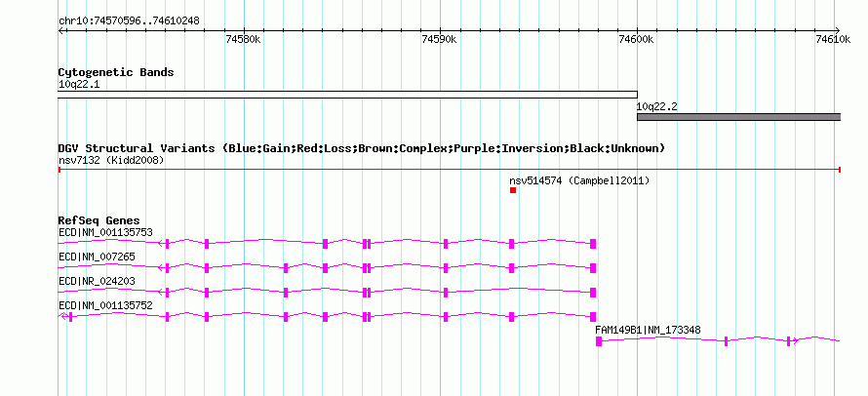
Task: Click the ECD|NM_001135752 transcript gene model
Action: 327,317
